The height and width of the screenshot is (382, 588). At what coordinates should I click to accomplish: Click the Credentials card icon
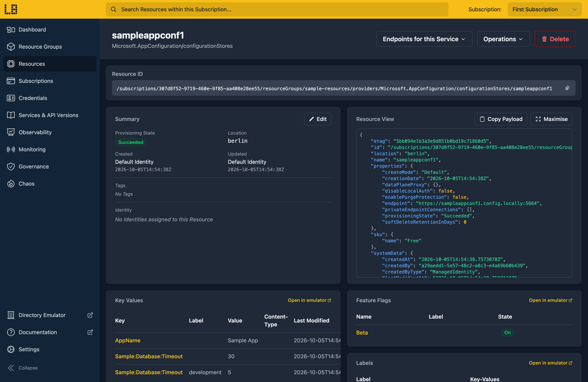(11, 98)
